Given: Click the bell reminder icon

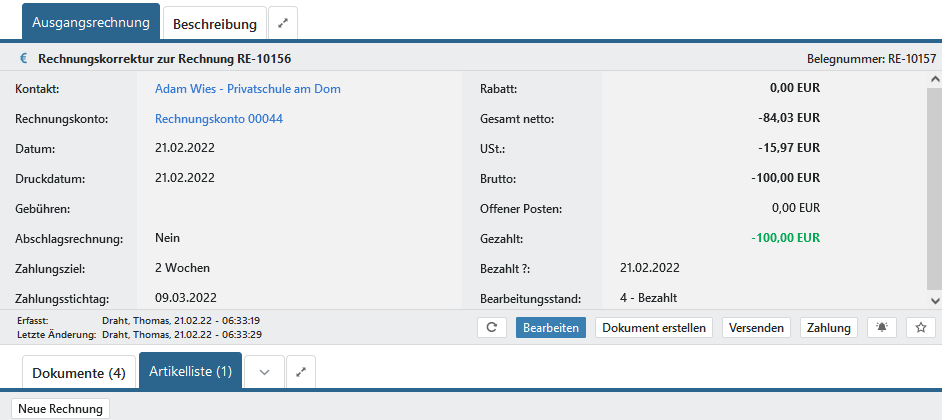Looking at the screenshot, I should click(x=881, y=328).
